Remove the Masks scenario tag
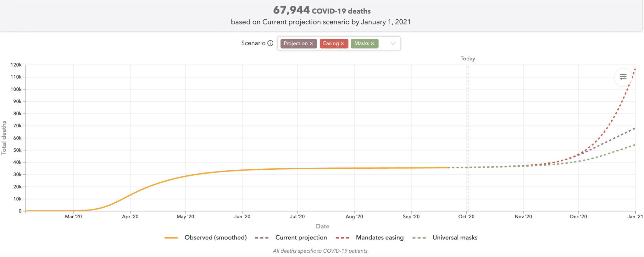Viewport: 644px width, 257px height. (x=373, y=44)
